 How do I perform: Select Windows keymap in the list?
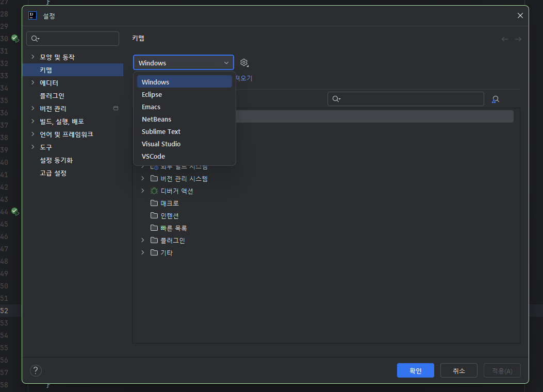click(x=184, y=82)
